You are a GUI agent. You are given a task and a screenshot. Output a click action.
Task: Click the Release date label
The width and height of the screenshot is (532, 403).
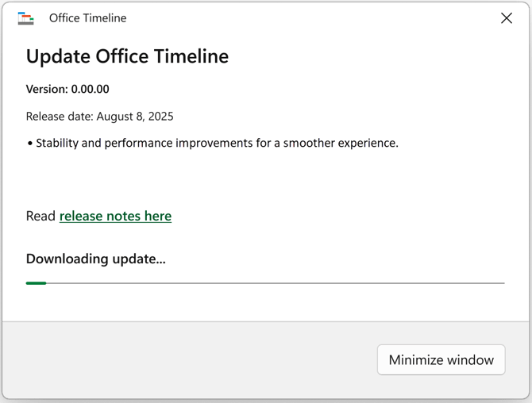coord(60,117)
